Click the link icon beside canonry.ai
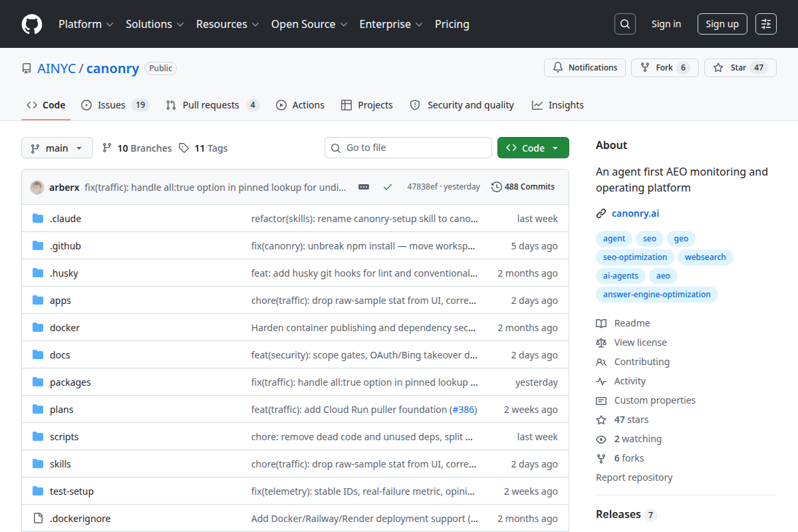Screen dimensions: 798x532 (601, 213)
